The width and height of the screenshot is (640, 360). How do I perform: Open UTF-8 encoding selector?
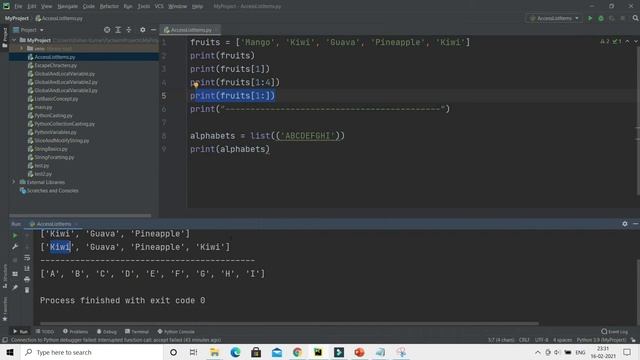pyautogui.click(x=542, y=340)
